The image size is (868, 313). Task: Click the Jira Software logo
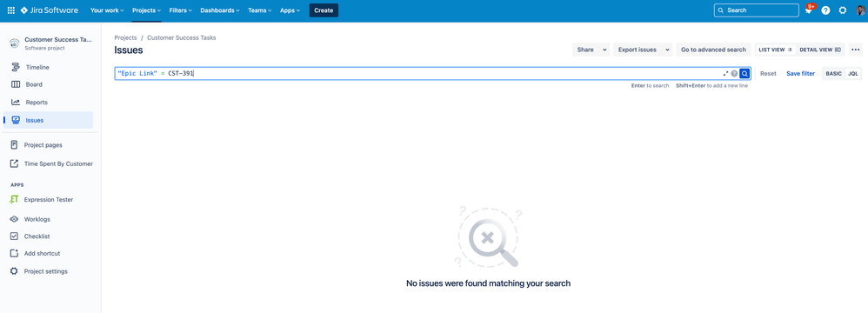[x=50, y=10]
